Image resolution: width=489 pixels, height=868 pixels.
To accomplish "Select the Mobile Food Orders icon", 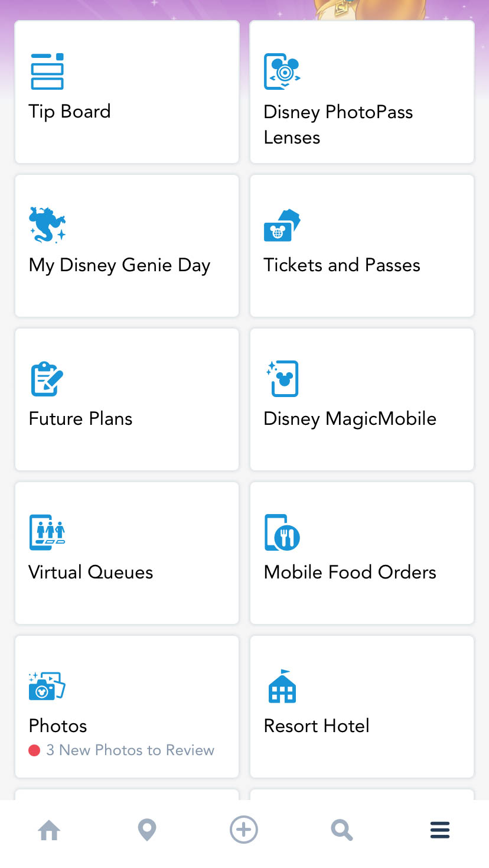I will [282, 532].
